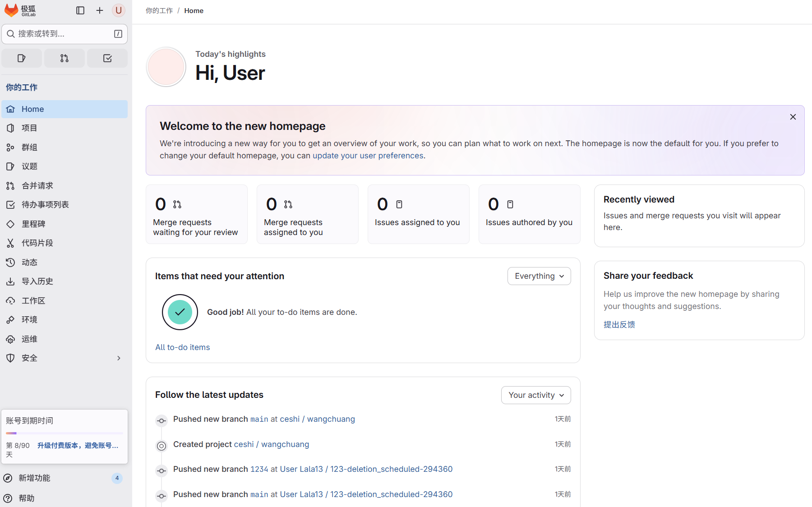Go to 合并请求 in sidebar
Image resolution: width=812 pixels, height=507 pixels.
pyautogui.click(x=37, y=186)
